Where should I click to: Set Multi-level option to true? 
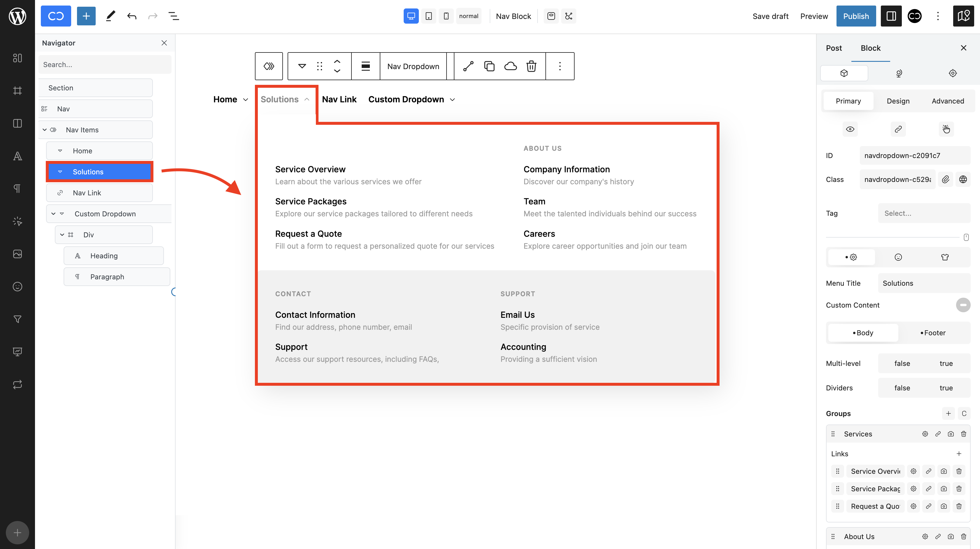(946, 363)
